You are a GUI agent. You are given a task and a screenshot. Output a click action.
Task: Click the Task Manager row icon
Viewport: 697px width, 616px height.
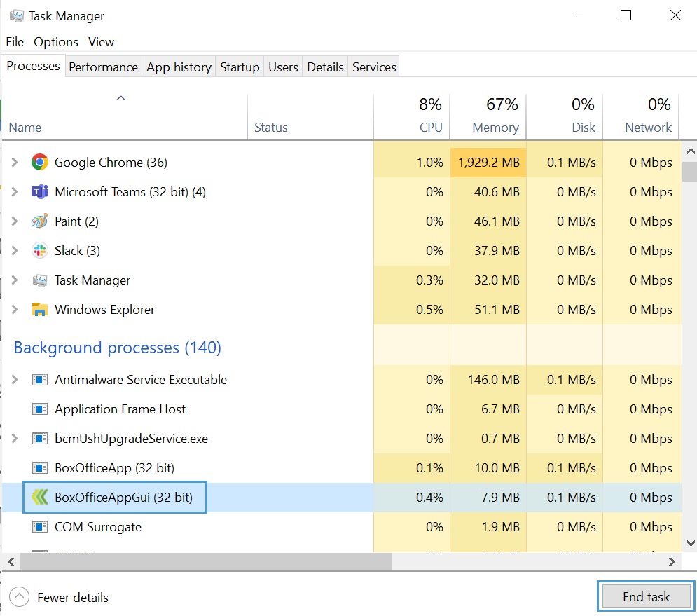click(40, 280)
